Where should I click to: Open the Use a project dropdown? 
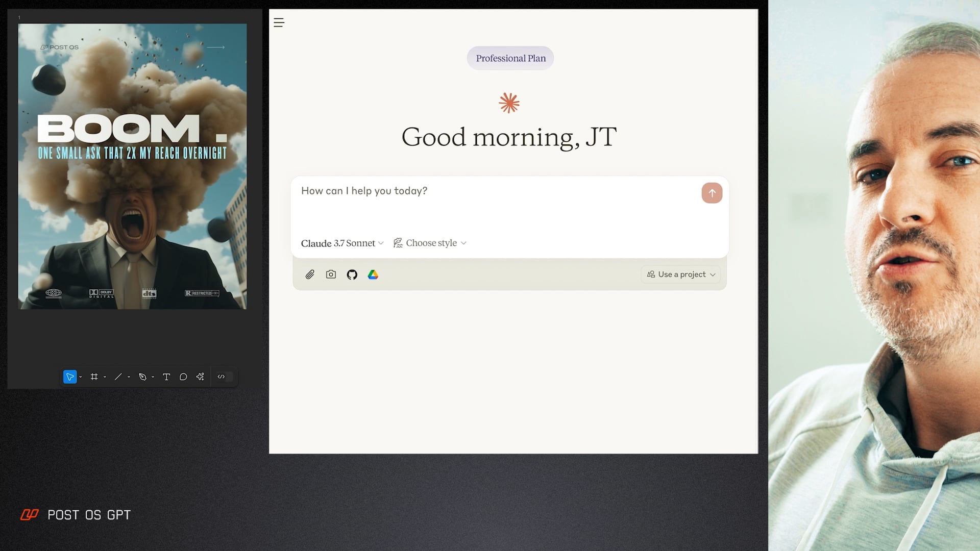click(x=681, y=274)
